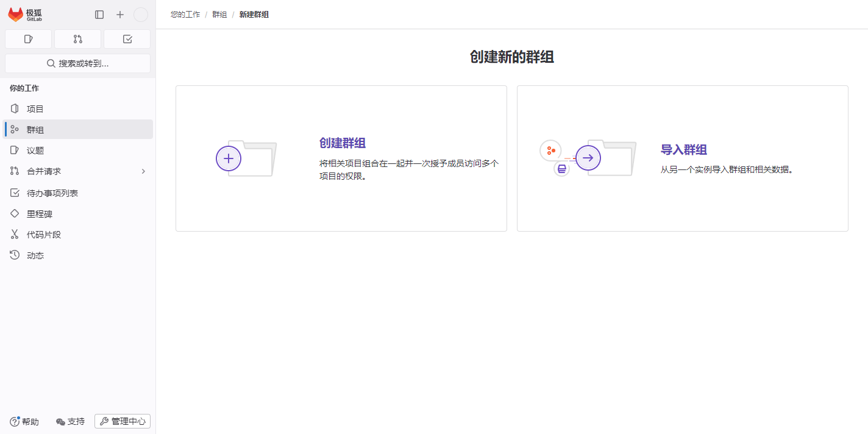868x434 pixels.
Task: Select 群组 in the sidebar
Action: coord(35,129)
